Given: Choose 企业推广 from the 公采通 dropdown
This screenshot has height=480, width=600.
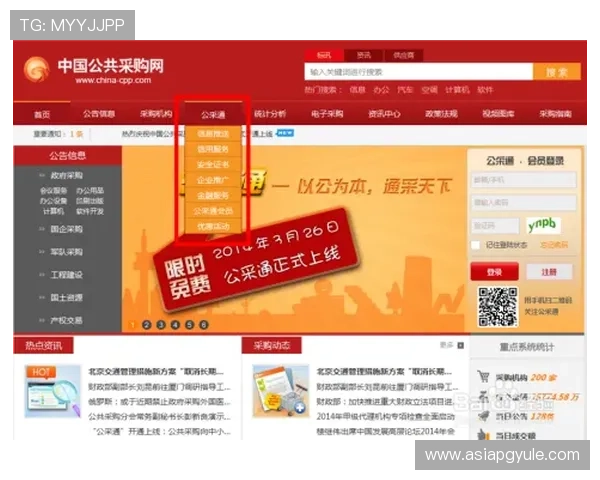Looking at the screenshot, I should click(213, 180).
